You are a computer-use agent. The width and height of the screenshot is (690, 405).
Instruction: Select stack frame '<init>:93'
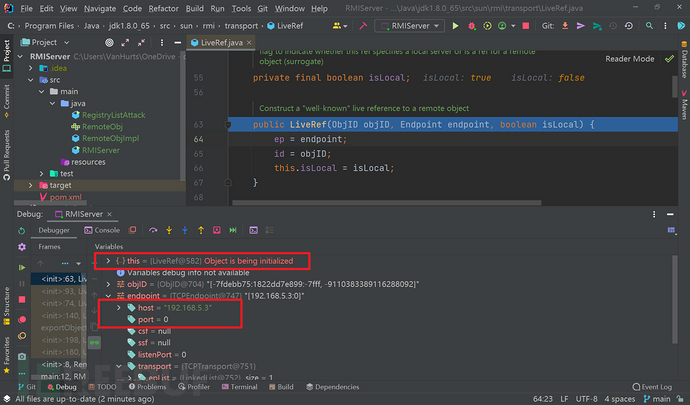point(63,291)
